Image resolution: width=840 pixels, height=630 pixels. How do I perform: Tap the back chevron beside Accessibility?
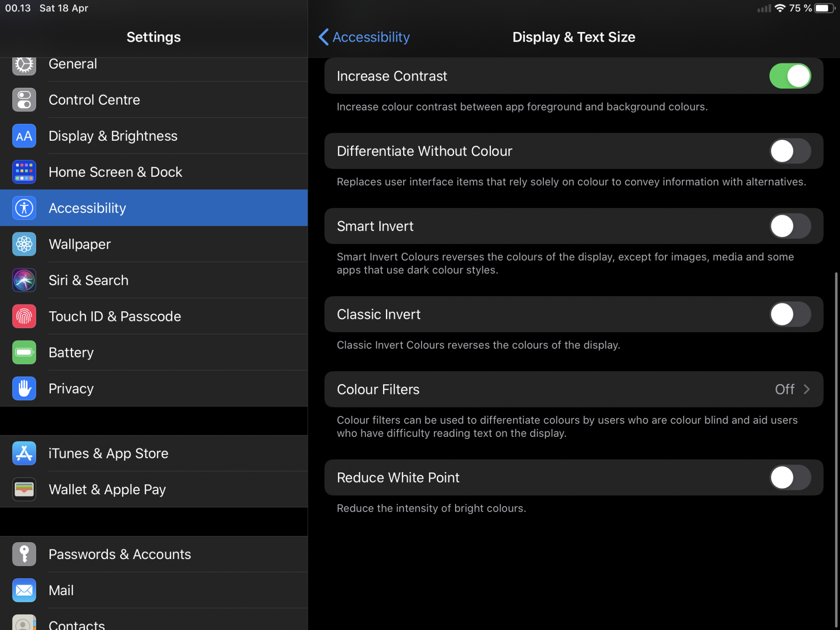pos(323,37)
